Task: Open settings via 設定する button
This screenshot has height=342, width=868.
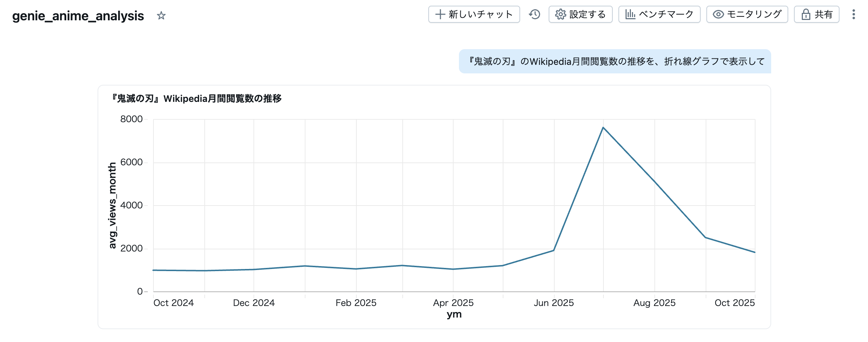Action: [x=580, y=14]
